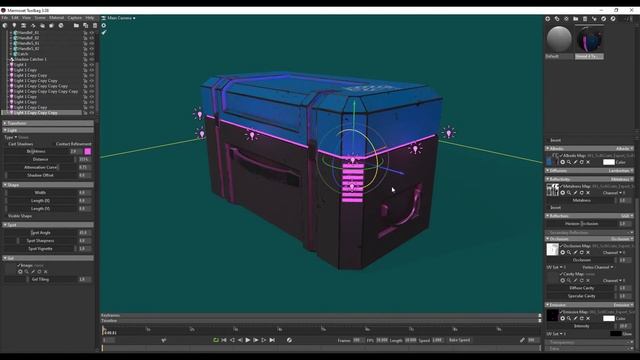
Task: Jump to the first frame
Action: (224, 340)
